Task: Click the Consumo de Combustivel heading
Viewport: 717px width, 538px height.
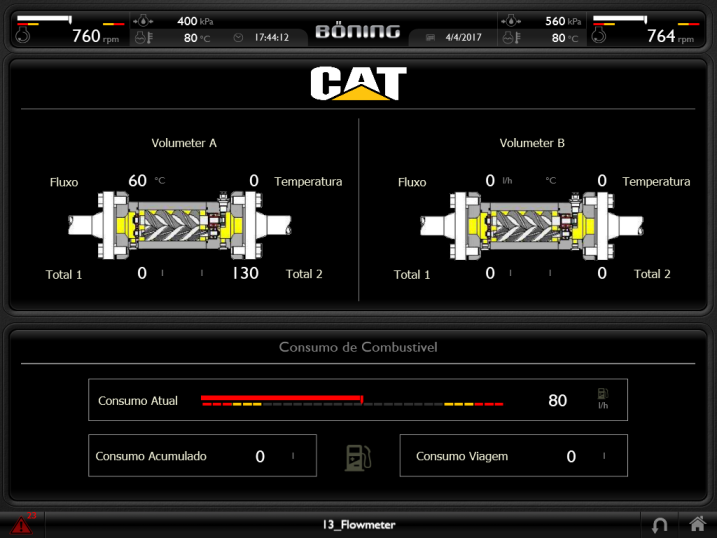Action: click(358, 347)
